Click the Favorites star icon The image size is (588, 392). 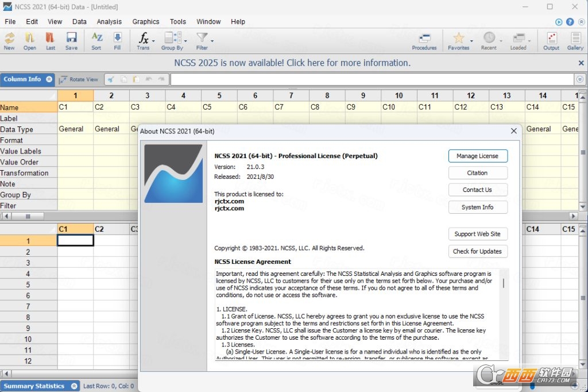pos(458,41)
